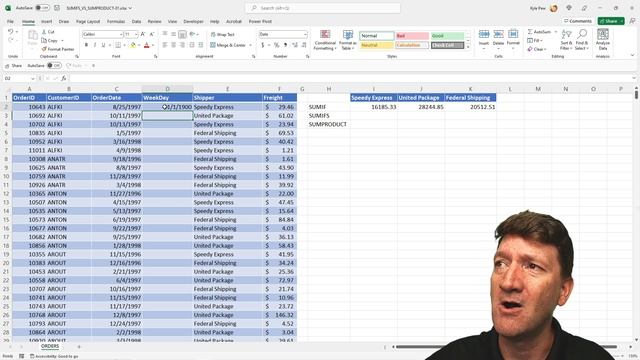Click the Delete cells icon
The image size is (640, 360).
coord(498,35)
